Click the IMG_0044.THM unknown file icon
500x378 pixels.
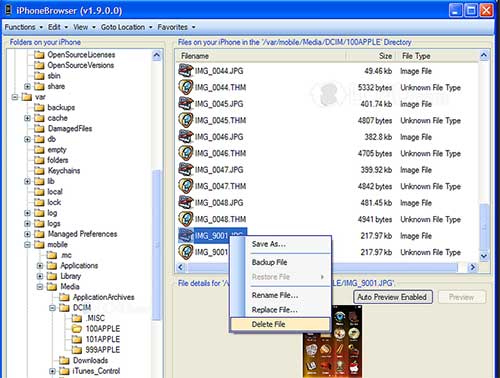186,87
